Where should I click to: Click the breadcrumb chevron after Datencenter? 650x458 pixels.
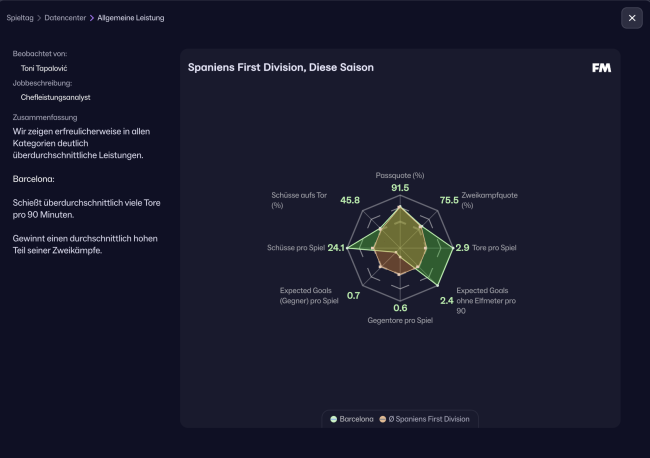coord(92,18)
